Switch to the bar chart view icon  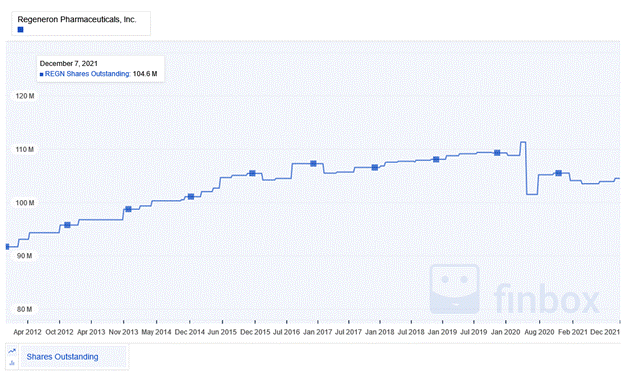tap(12, 363)
